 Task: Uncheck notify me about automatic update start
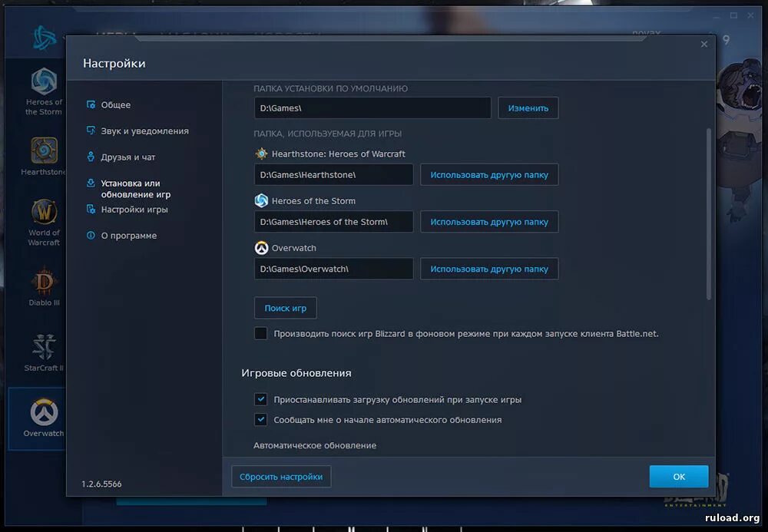coord(260,419)
